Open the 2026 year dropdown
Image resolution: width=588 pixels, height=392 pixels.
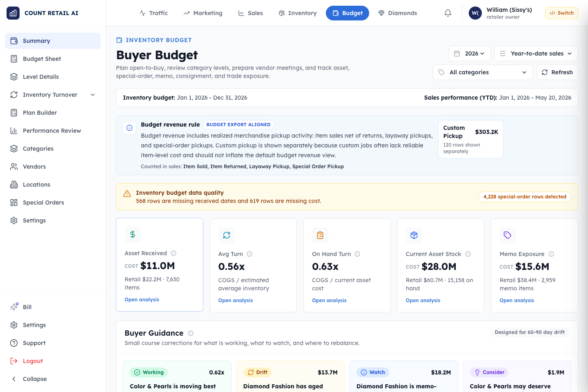[470, 53]
